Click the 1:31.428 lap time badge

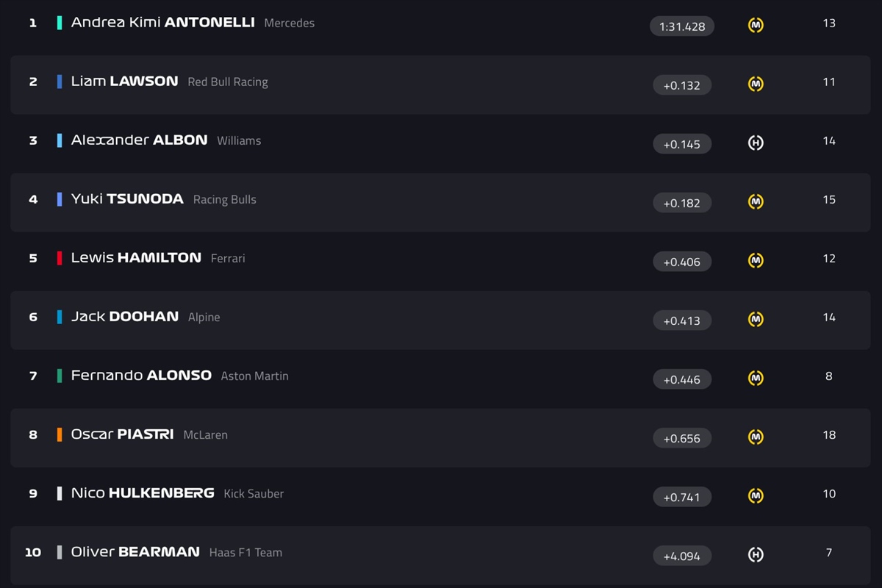pos(682,26)
